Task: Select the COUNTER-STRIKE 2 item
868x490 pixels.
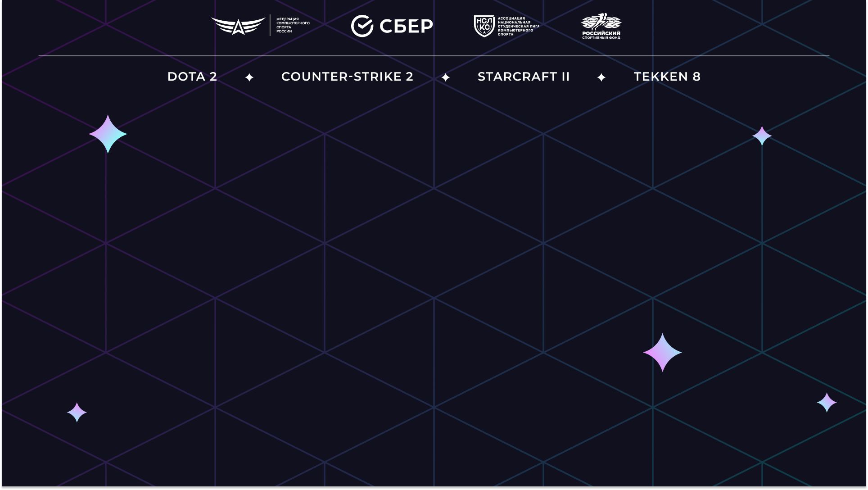Action: click(x=347, y=77)
